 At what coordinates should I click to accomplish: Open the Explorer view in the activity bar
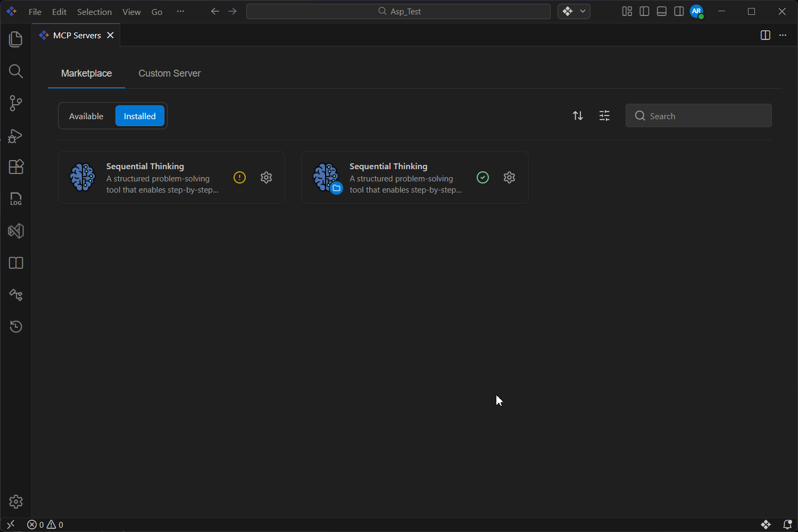16,39
